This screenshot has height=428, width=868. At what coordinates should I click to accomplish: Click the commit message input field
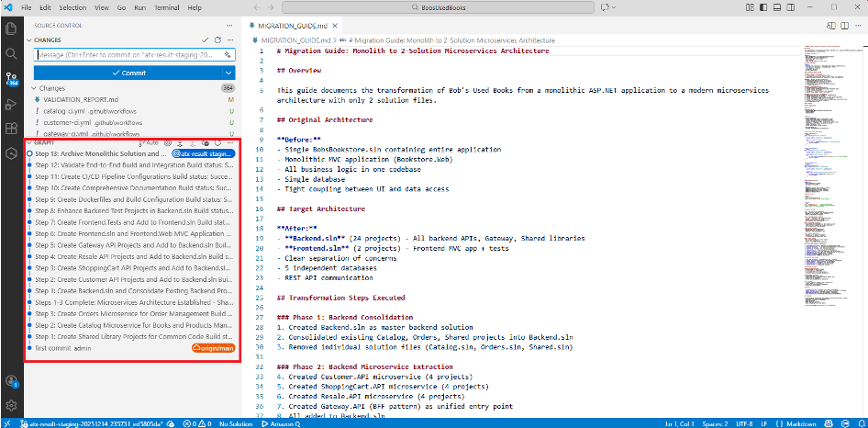tap(135, 55)
